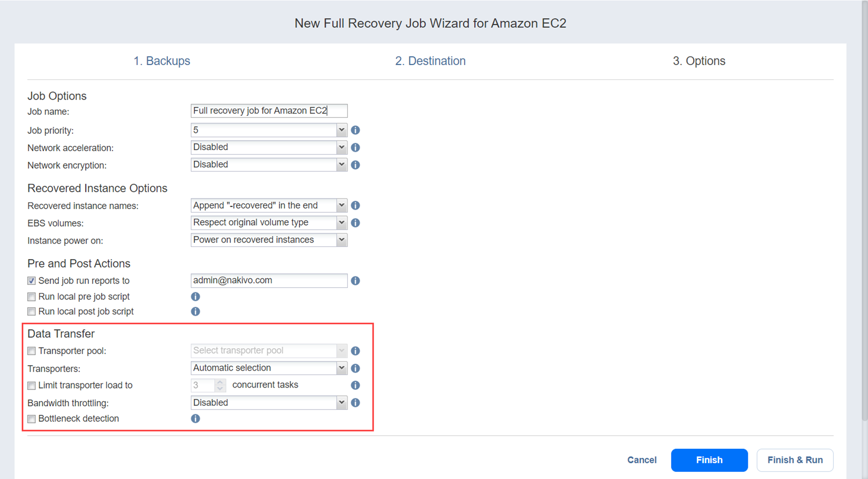Click info icon beside Bottleneck detection
Screen dimensions: 868x479
[x=195, y=419]
